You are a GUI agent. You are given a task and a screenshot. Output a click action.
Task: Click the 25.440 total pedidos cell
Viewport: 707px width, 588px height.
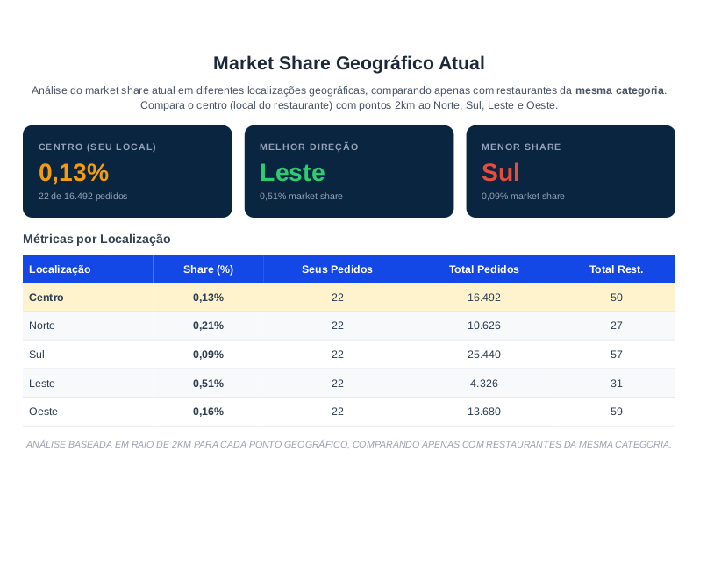(x=483, y=355)
